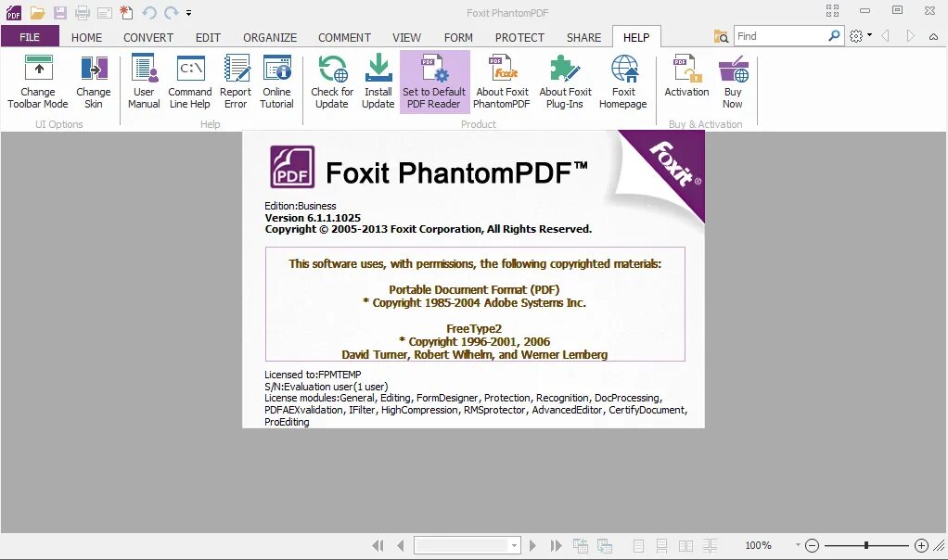This screenshot has width=948, height=560.
Task: Click the Foxit PDF logo in About box
Action: (x=292, y=167)
